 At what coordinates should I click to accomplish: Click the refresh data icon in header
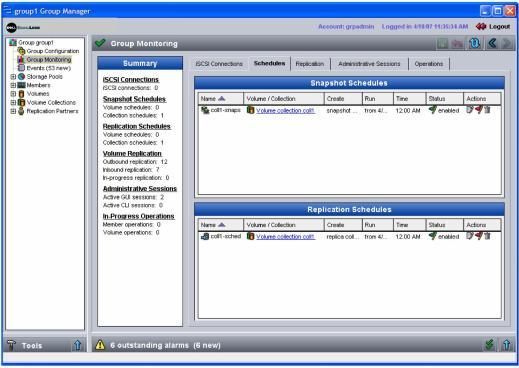click(x=474, y=43)
